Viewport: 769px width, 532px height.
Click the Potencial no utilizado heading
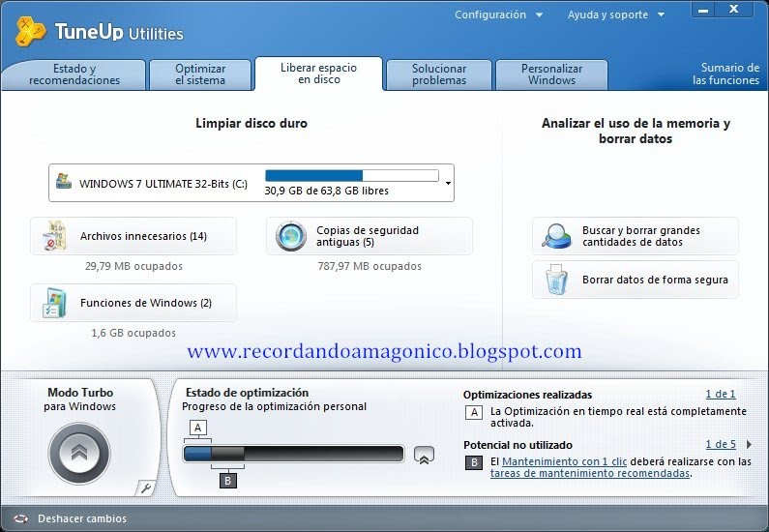518,445
